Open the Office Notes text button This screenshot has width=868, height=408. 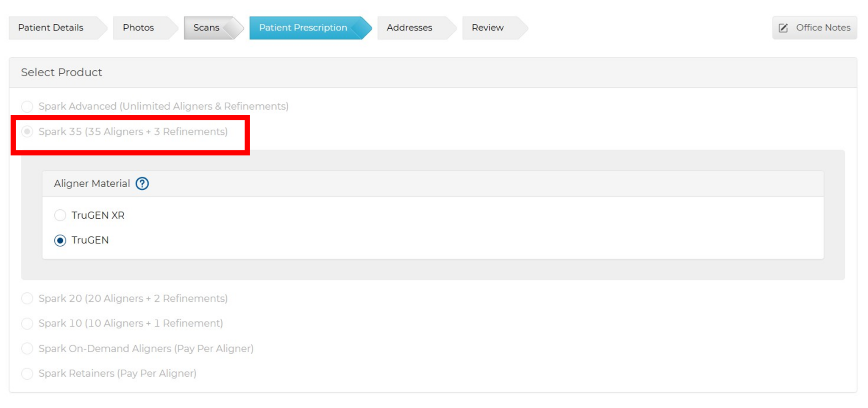[823, 28]
